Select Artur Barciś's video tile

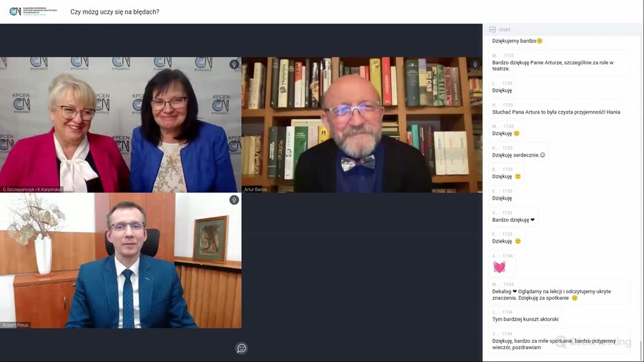(x=361, y=125)
